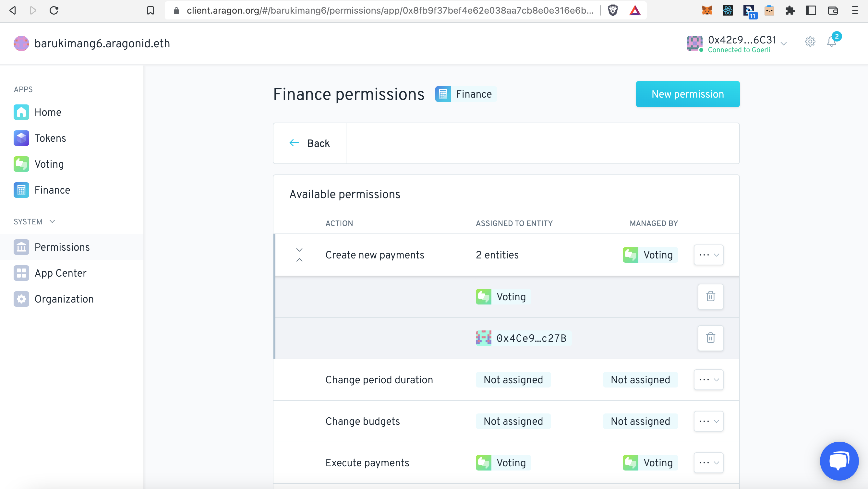Toggle browser sidebar panel
Viewport: 868px width, 489px height.
pyautogui.click(x=811, y=10)
